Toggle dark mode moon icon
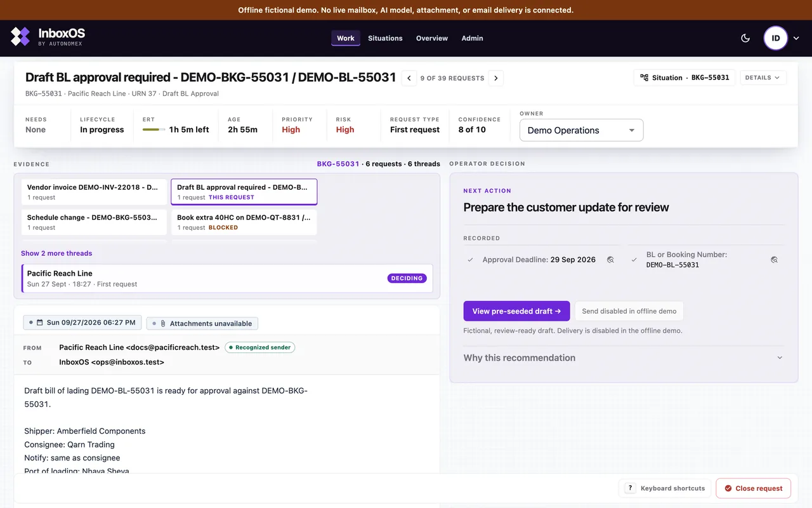 [745, 38]
